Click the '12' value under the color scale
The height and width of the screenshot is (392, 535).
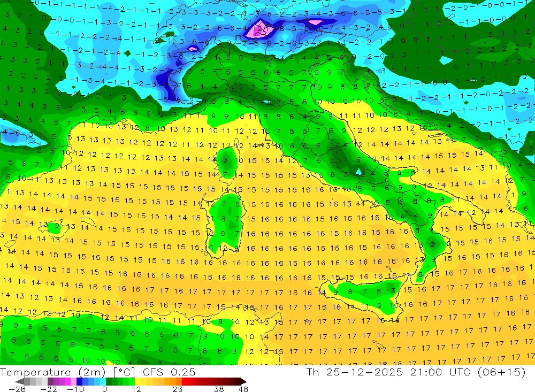[136, 389]
